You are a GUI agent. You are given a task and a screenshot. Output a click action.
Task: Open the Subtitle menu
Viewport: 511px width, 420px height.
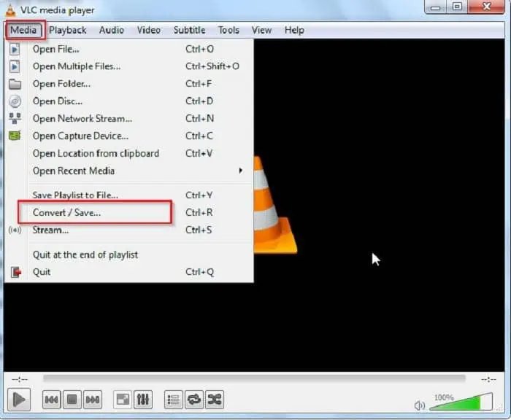point(189,30)
